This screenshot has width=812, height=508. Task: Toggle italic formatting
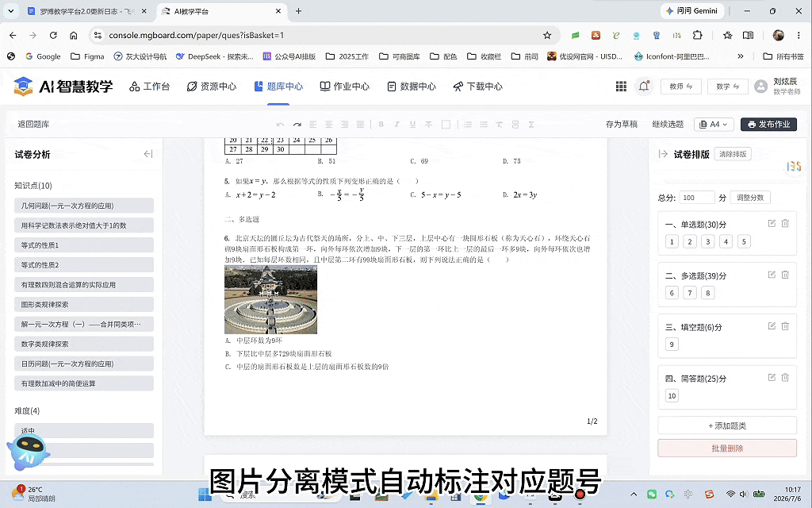coord(396,125)
